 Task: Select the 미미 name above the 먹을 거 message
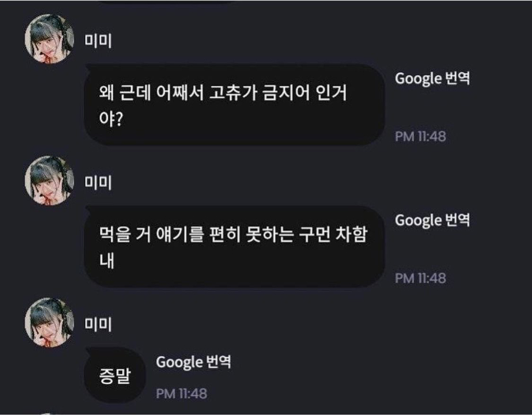coord(98,183)
